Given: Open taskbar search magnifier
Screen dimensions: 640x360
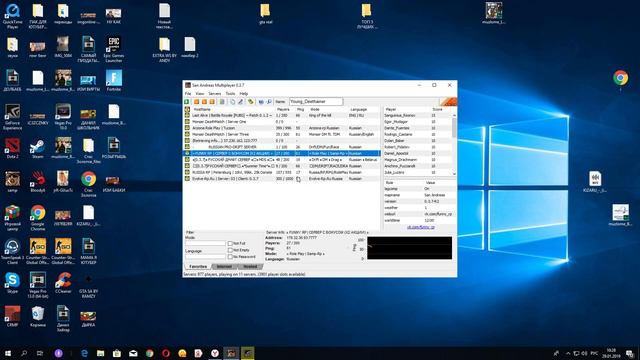Looking at the screenshot, I should pyautogui.click(x=24, y=353).
